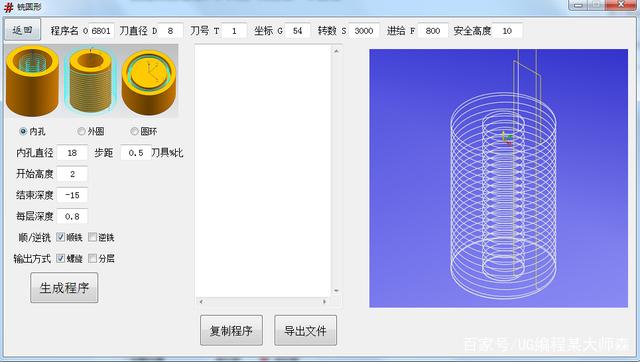This screenshot has height=362, width=640.
Task: Click inside the program output text area
Action: click(x=263, y=171)
